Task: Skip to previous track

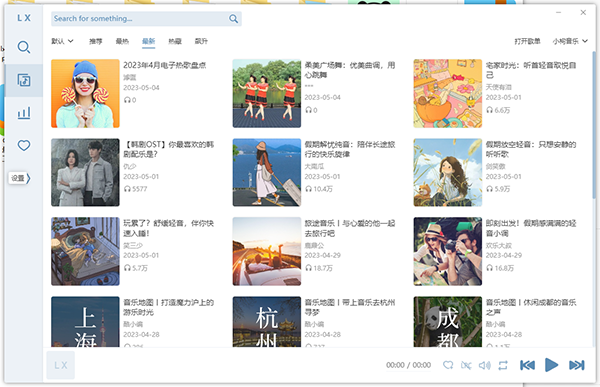Action: click(x=527, y=365)
